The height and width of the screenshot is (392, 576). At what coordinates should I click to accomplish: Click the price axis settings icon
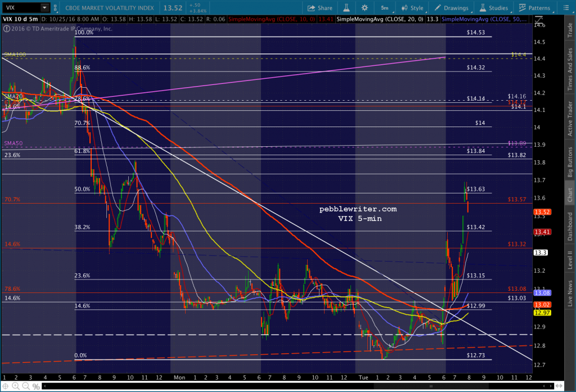(x=538, y=20)
